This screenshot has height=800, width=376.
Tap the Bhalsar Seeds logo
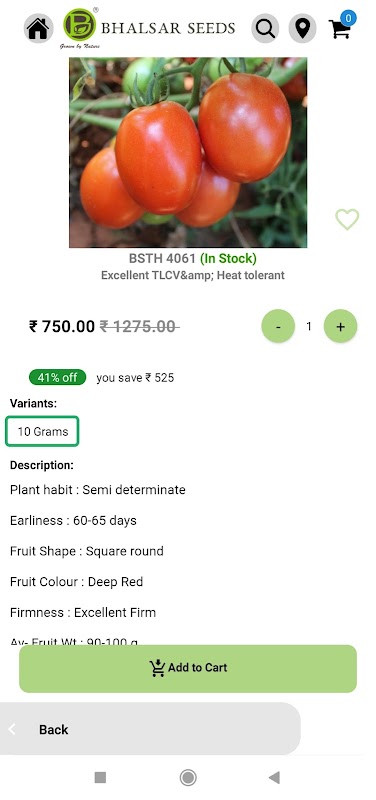[x=149, y=28]
